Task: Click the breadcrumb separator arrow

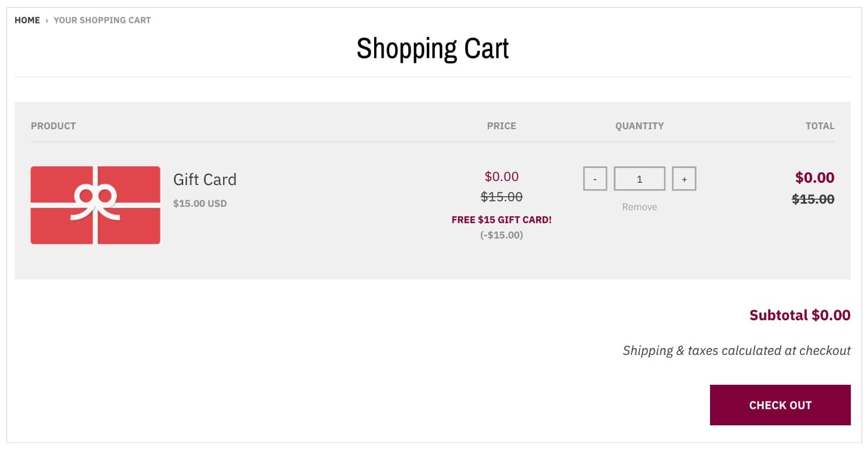Action: coord(46,19)
